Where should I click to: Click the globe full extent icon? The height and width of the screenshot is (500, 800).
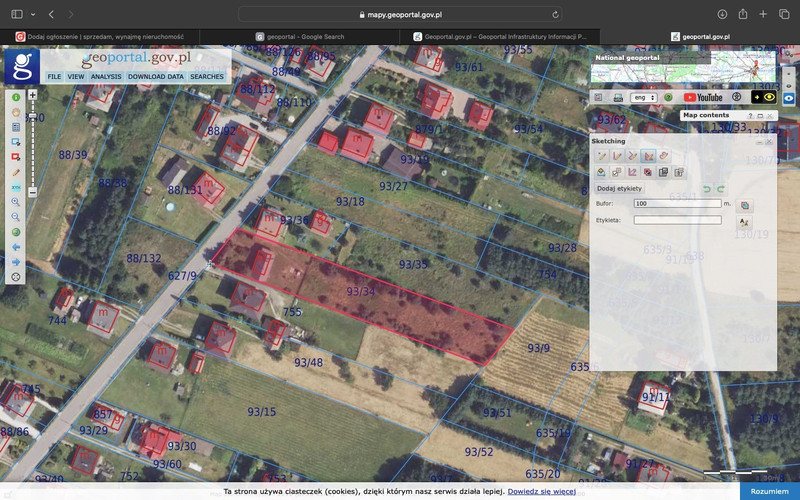(x=16, y=232)
